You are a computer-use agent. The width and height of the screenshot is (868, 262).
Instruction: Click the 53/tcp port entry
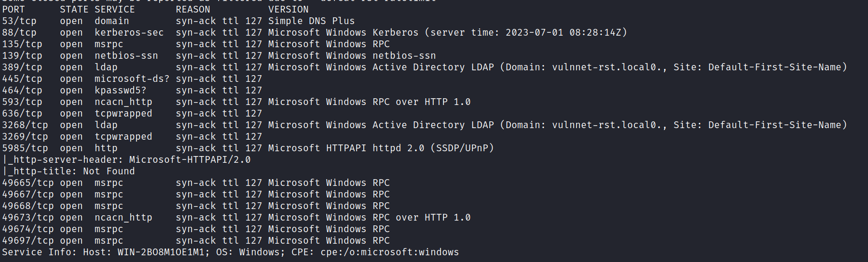[x=19, y=21]
